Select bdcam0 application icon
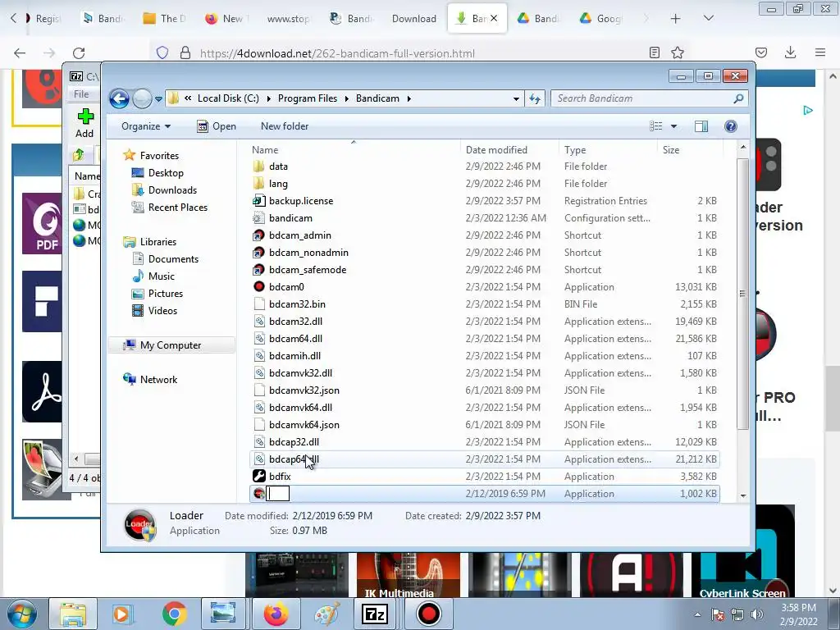840x630 pixels. tap(258, 286)
